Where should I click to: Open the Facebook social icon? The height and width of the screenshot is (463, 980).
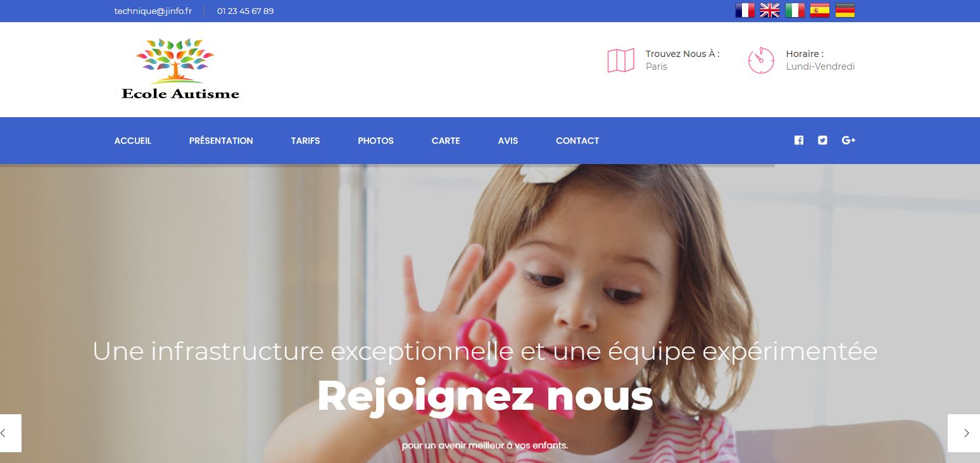click(x=799, y=141)
